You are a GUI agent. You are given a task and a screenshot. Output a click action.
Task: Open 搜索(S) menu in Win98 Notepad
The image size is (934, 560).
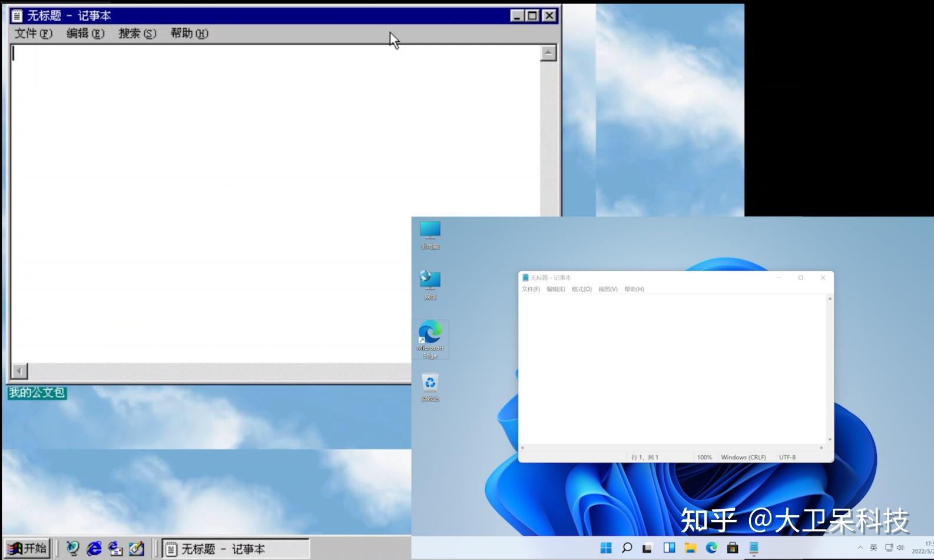coord(137,34)
